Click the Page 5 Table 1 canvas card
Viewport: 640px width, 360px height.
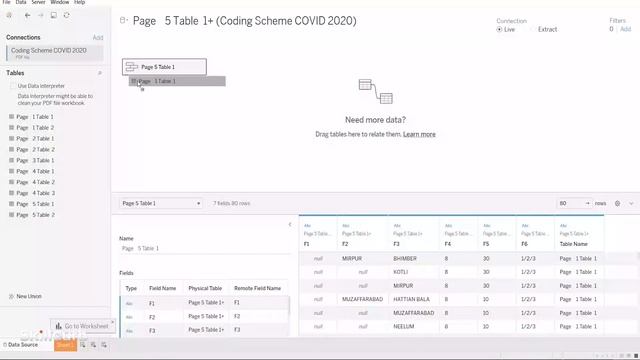click(x=164, y=67)
